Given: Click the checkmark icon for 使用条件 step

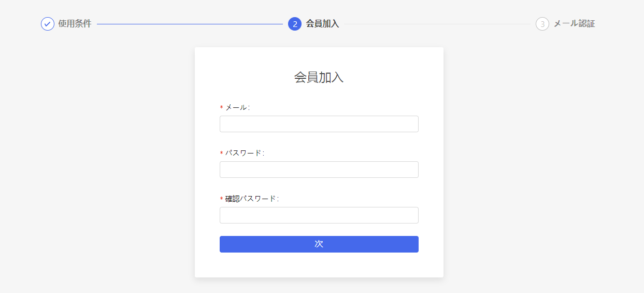Looking at the screenshot, I should (48, 24).
